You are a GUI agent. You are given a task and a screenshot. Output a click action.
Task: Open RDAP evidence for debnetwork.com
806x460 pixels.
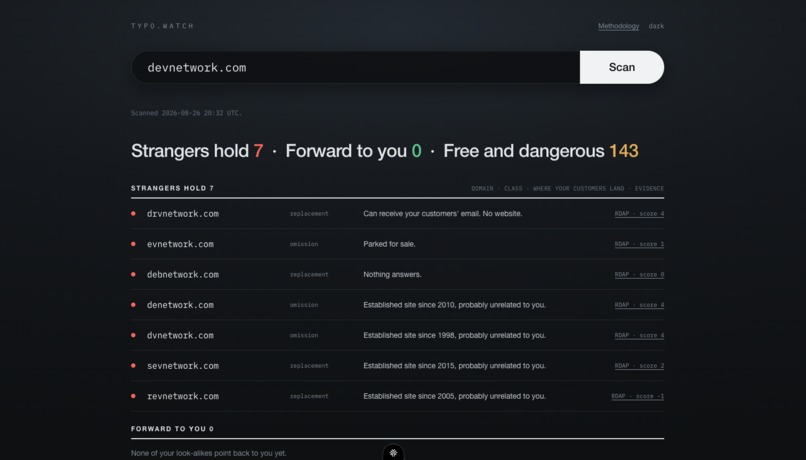click(x=639, y=274)
